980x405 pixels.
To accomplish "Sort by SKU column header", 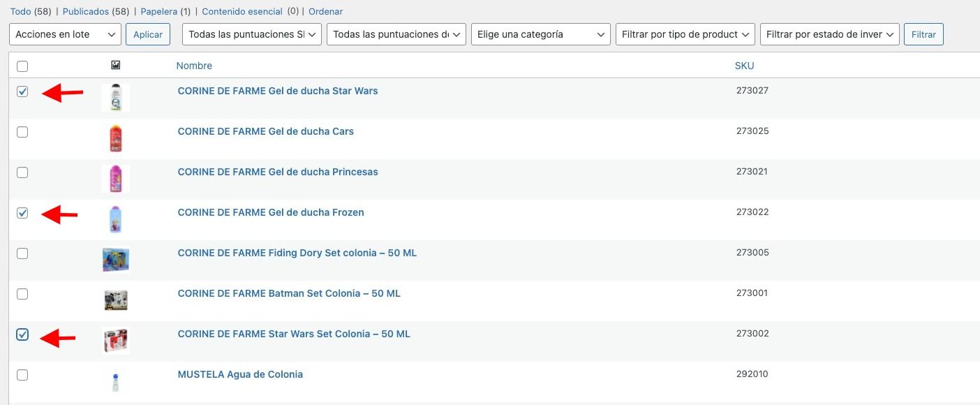I will [744, 66].
